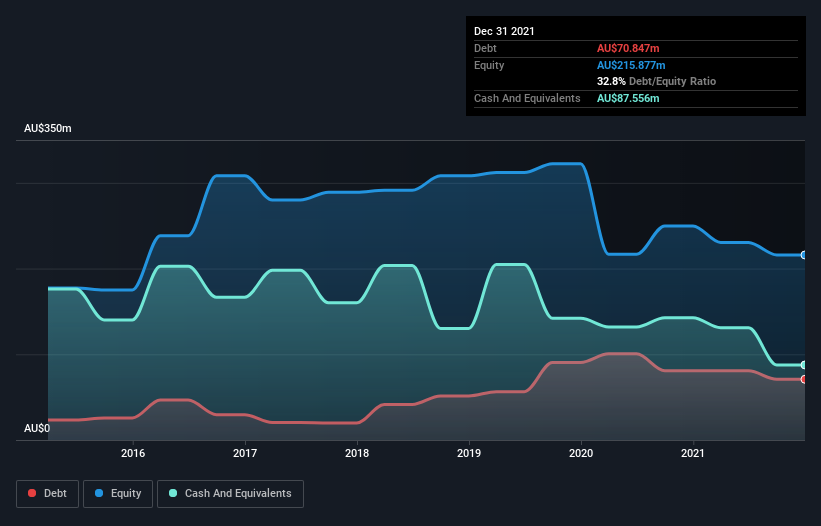Click the Debt label in tooltip
Screen dimensions: 821x526
tap(485, 48)
